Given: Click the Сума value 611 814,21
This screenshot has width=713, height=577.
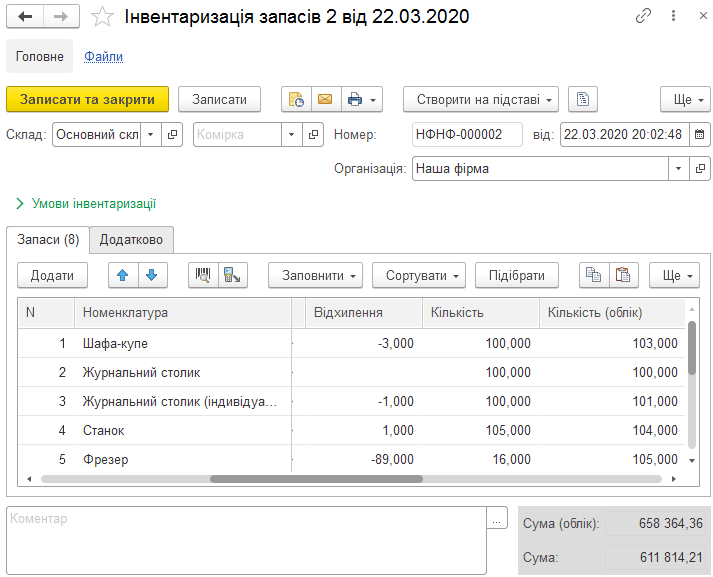Looking at the screenshot, I should pos(655,557).
